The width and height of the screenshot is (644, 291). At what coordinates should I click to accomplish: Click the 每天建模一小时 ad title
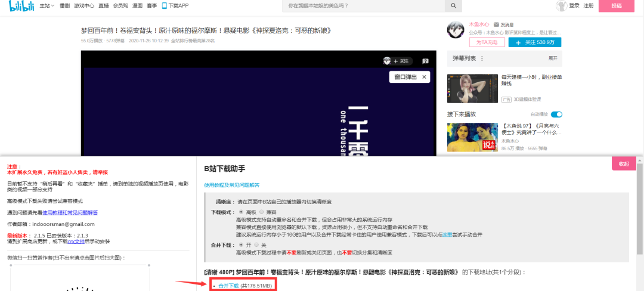pos(531,80)
